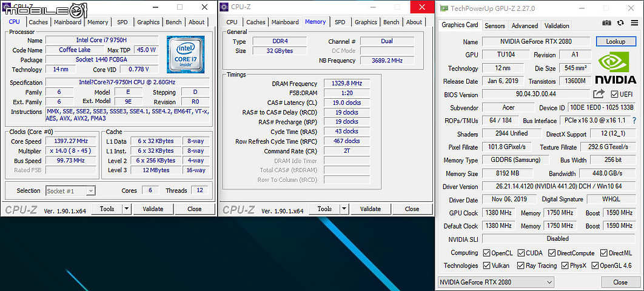This screenshot has width=644, height=291.
Task: Click the NB Frequency value 3689.2 MHz
Action: [x=387, y=61]
